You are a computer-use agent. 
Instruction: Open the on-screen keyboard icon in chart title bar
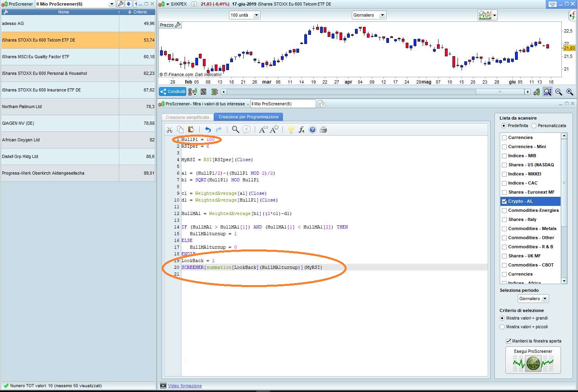[x=553, y=4]
